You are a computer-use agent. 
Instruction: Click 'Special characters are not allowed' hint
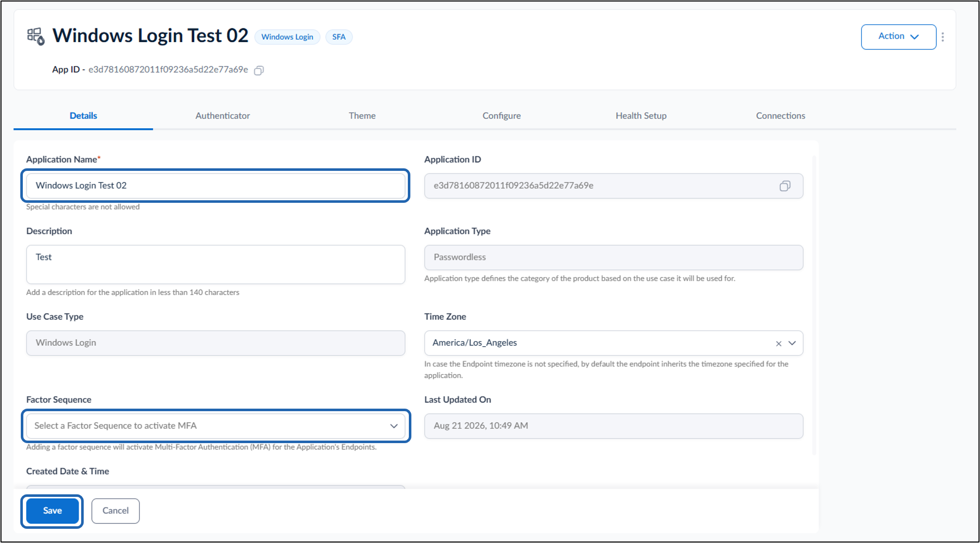click(x=83, y=207)
